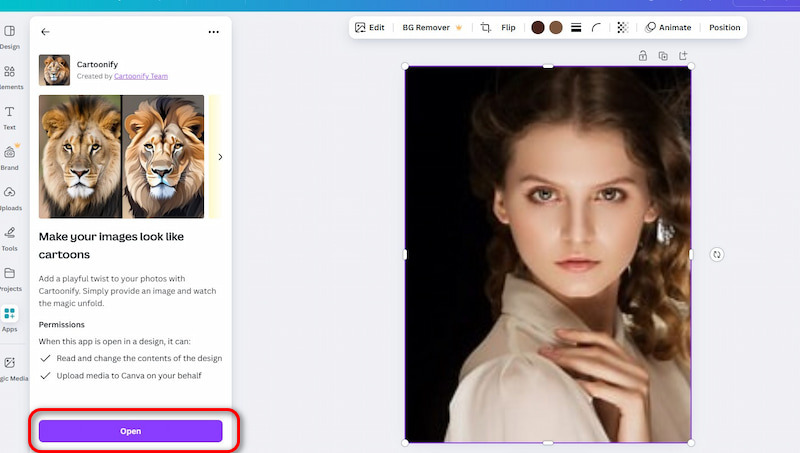800x453 pixels.
Task: Open the Elements sidebar tab
Action: coord(10,77)
